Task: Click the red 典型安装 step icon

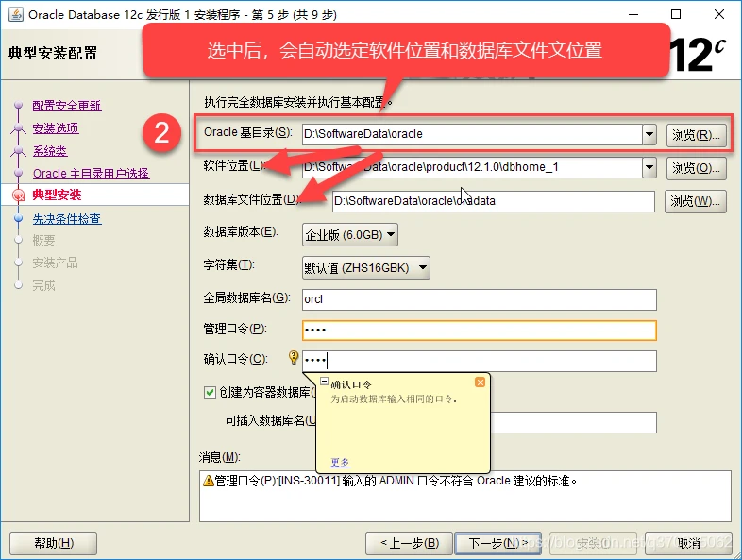Action: tap(17, 195)
